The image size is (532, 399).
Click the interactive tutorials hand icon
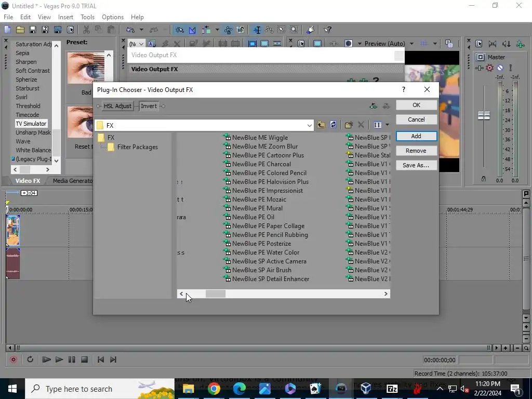click(311, 30)
